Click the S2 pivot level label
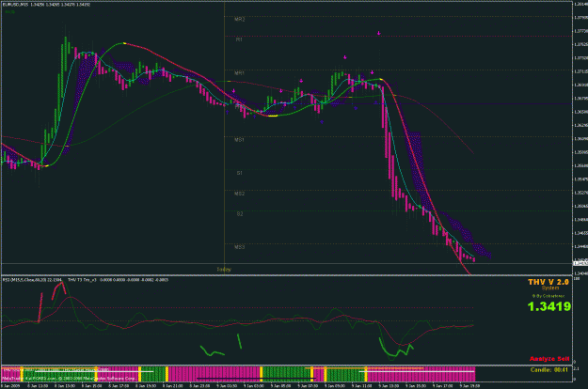 tap(240, 214)
